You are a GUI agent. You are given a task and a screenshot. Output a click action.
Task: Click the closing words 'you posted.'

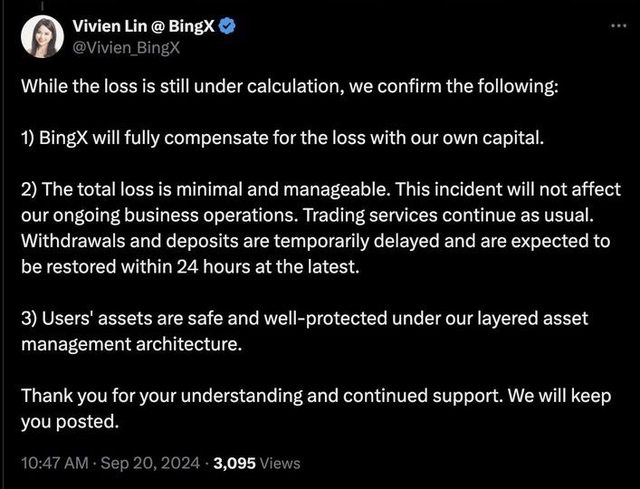pos(70,421)
